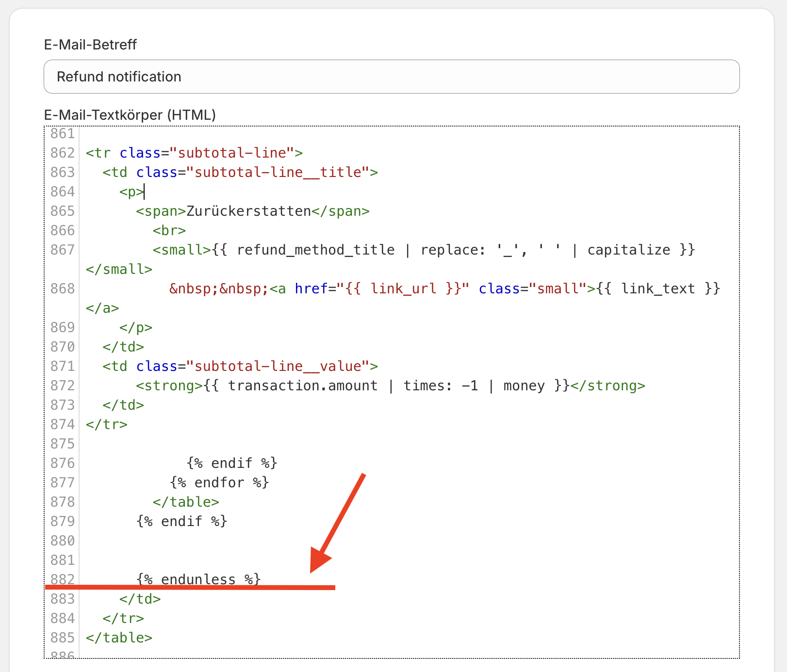The height and width of the screenshot is (672, 787).
Task: Click the closing table tag on line 878
Action: 186,502
